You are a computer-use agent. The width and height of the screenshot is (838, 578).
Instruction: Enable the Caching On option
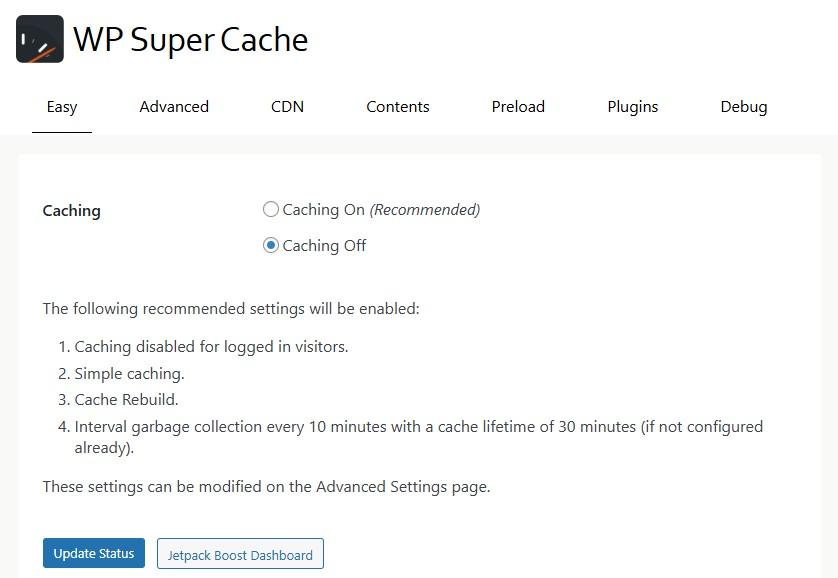270,209
